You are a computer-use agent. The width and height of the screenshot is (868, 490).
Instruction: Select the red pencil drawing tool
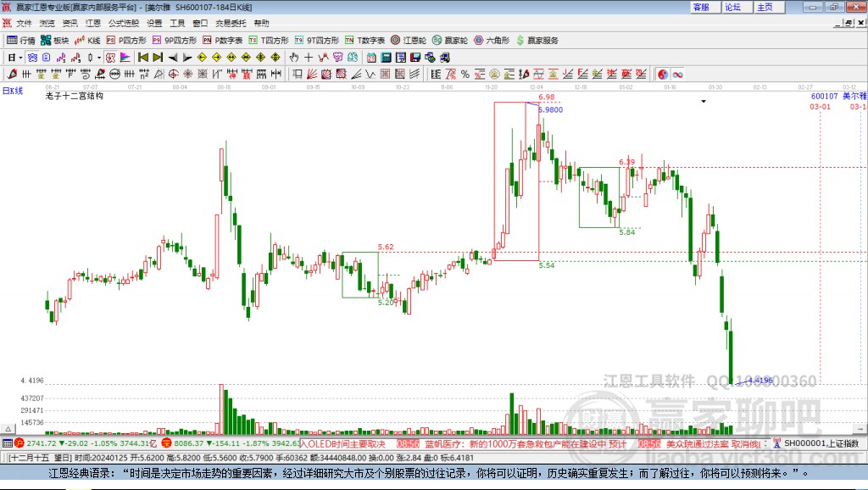point(12,75)
